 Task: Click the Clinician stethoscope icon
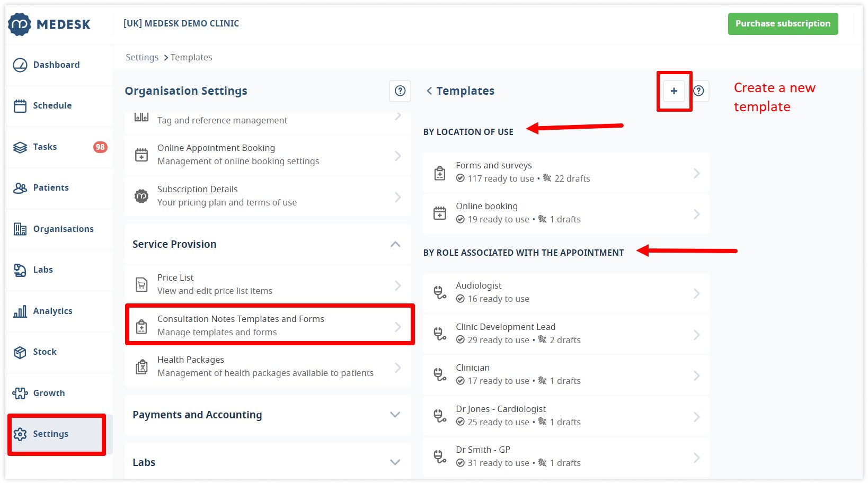coord(440,375)
